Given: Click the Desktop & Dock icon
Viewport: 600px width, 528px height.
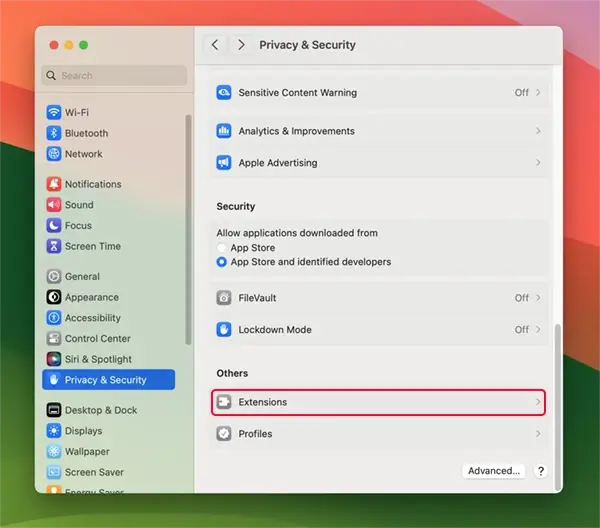Looking at the screenshot, I should pos(54,410).
